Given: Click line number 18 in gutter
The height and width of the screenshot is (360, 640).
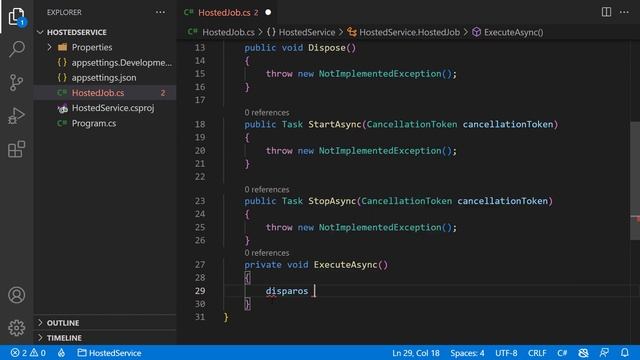Looking at the screenshot, I should [200, 124].
